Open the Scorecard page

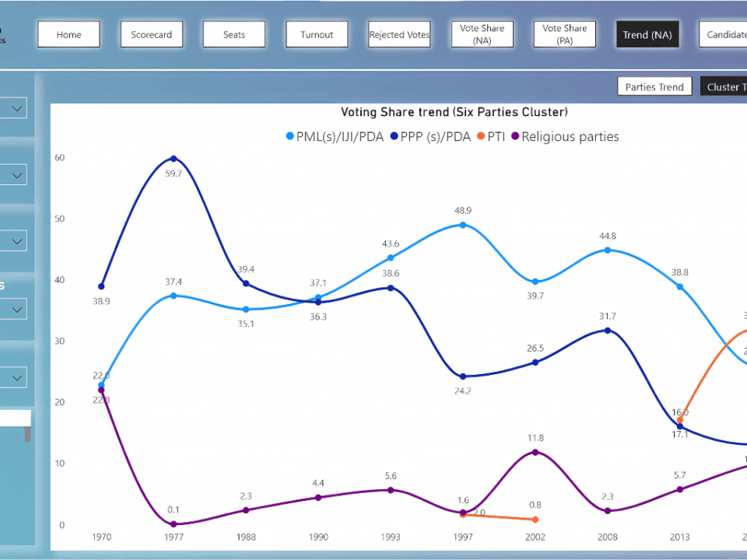click(152, 34)
